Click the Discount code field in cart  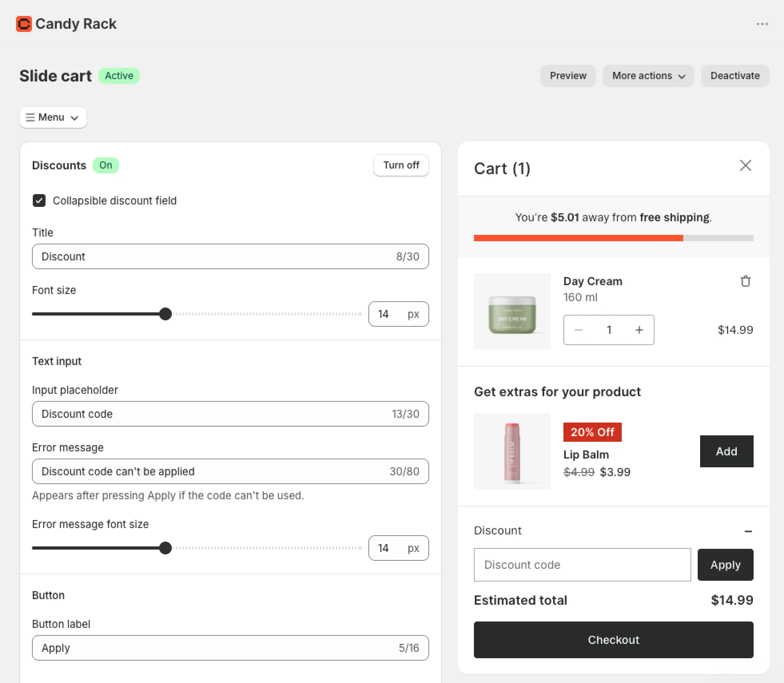[x=582, y=565]
